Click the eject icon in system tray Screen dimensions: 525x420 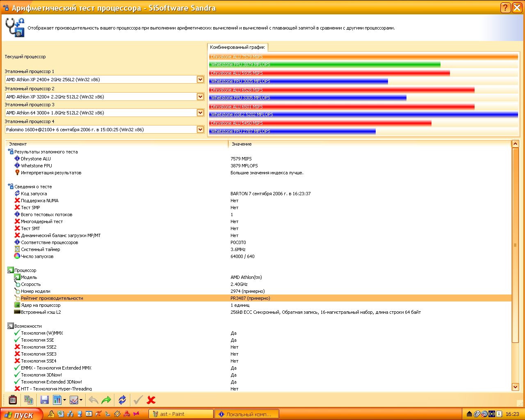point(470,414)
